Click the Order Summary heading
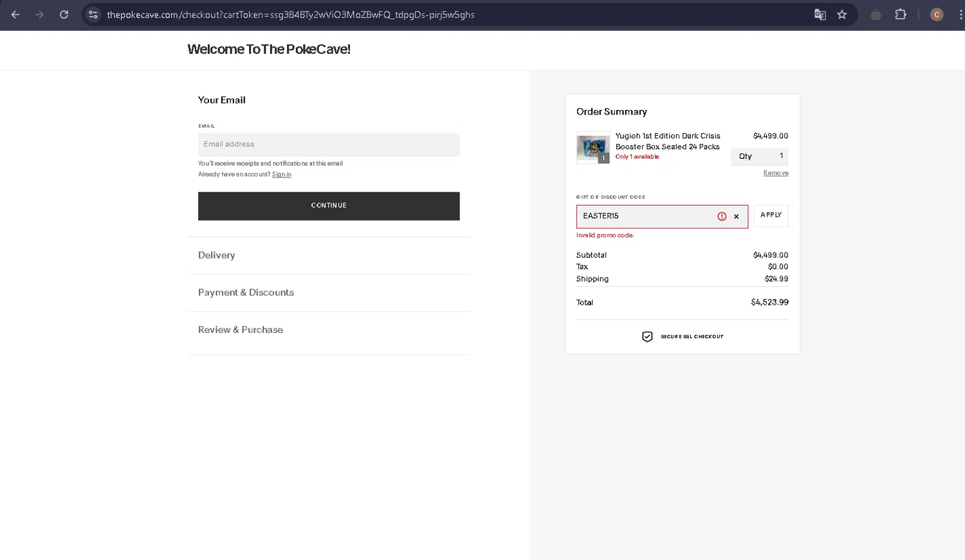965x560 pixels. [x=611, y=112]
